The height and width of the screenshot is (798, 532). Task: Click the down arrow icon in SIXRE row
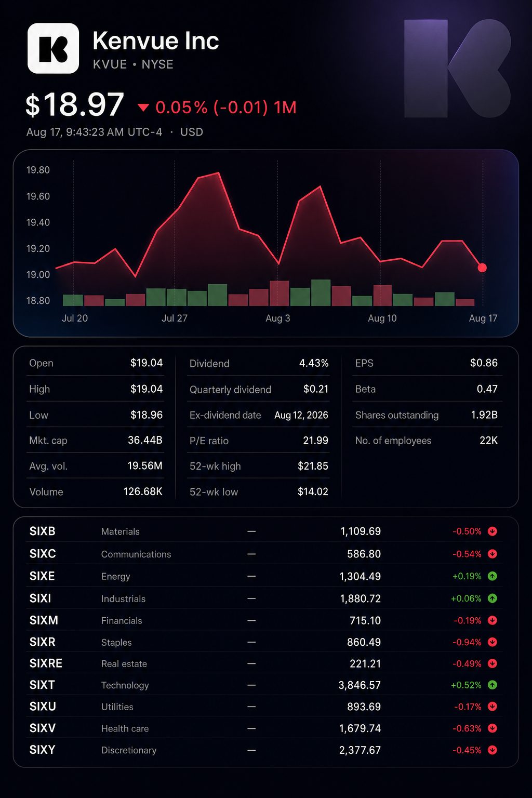pyautogui.click(x=493, y=663)
